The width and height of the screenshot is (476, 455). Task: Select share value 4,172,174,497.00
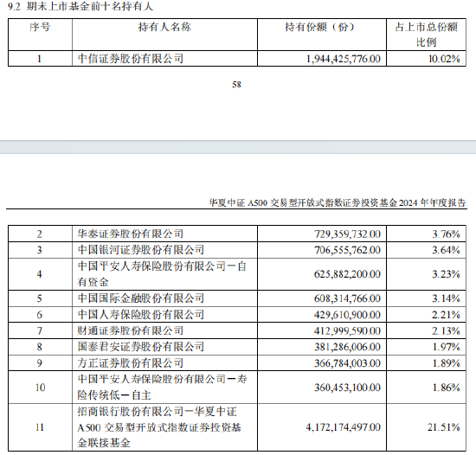[344, 427]
